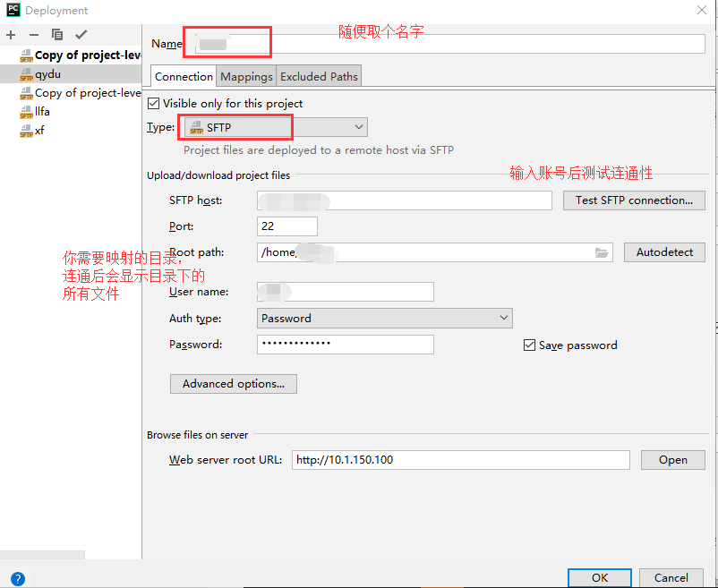Click Test SFTP connection button
The width and height of the screenshot is (718, 588).
tap(634, 200)
